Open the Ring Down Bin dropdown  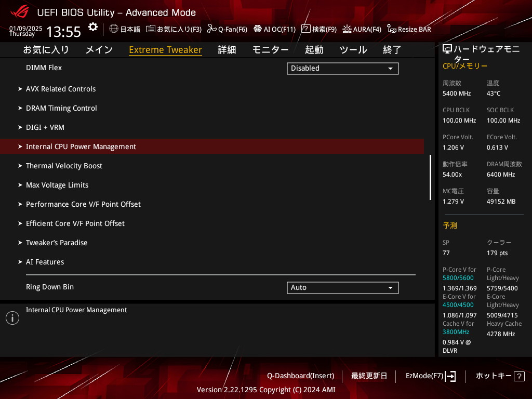[x=342, y=288]
